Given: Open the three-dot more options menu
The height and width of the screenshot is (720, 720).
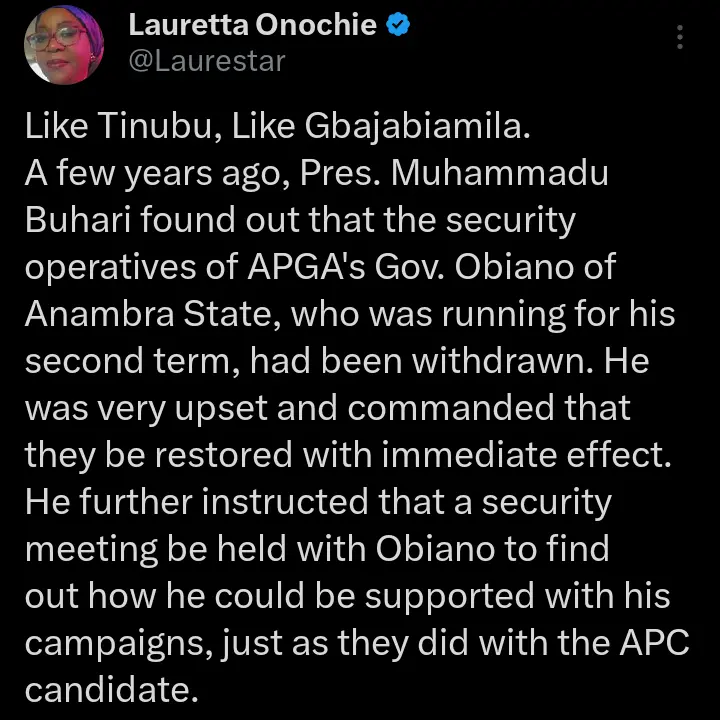Looking at the screenshot, I should (x=681, y=38).
